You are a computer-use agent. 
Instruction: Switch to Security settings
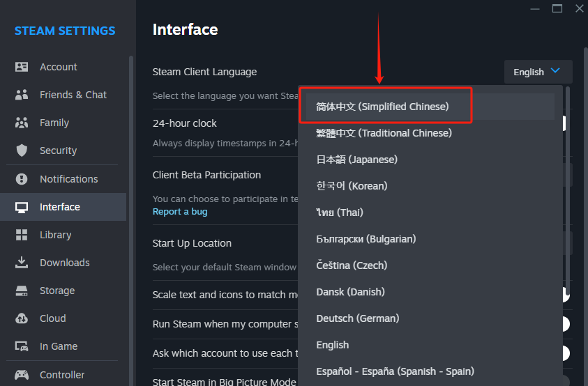click(63, 150)
